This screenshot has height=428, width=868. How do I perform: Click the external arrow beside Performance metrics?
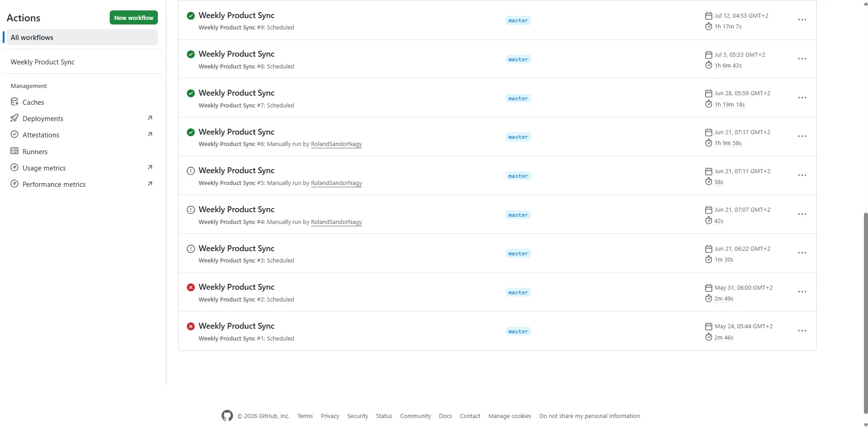tap(150, 184)
